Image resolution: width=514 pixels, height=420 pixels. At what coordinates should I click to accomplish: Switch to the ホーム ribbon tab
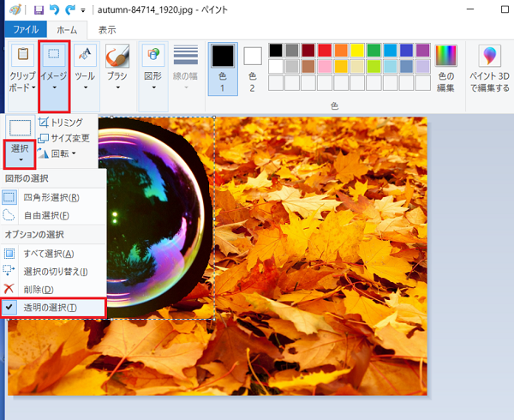click(67, 30)
